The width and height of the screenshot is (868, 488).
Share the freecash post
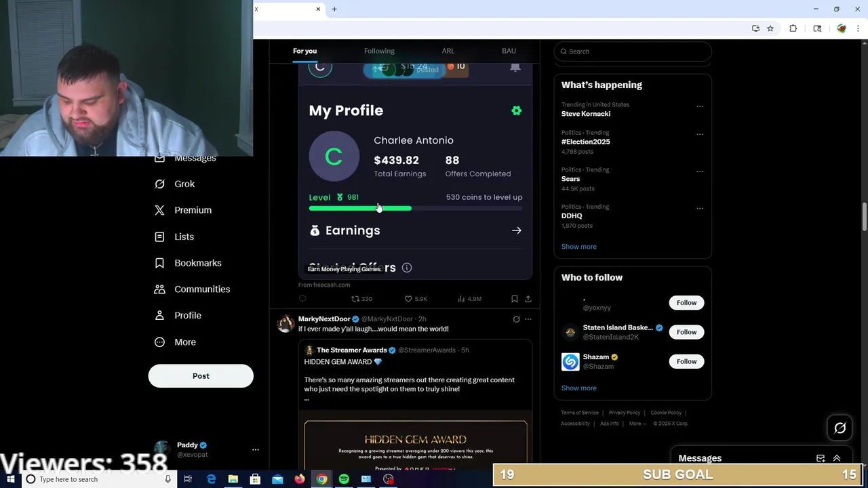click(x=528, y=299)
